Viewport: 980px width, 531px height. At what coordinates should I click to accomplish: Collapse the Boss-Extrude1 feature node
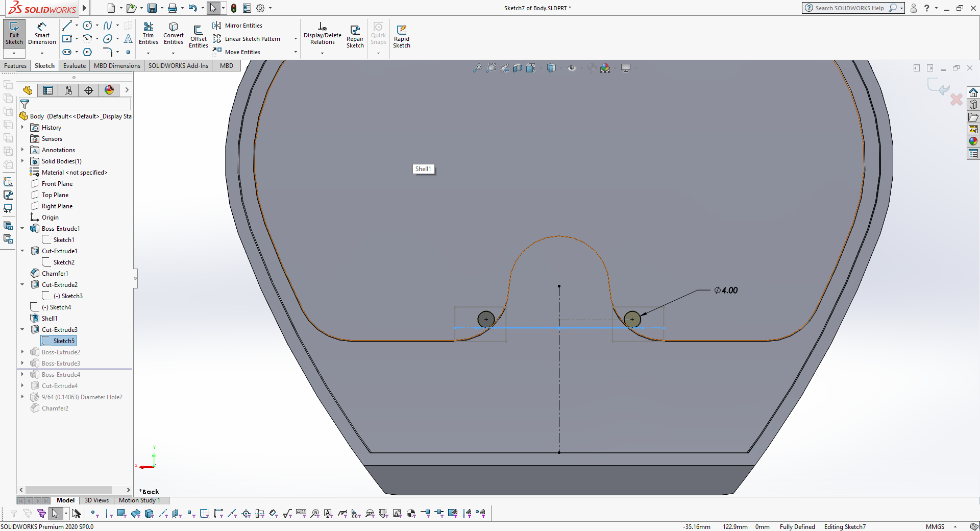point(22,229)
